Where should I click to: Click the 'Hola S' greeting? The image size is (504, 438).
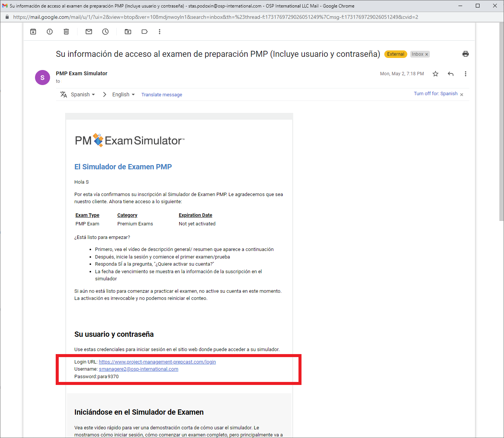(x=82, y=182)
